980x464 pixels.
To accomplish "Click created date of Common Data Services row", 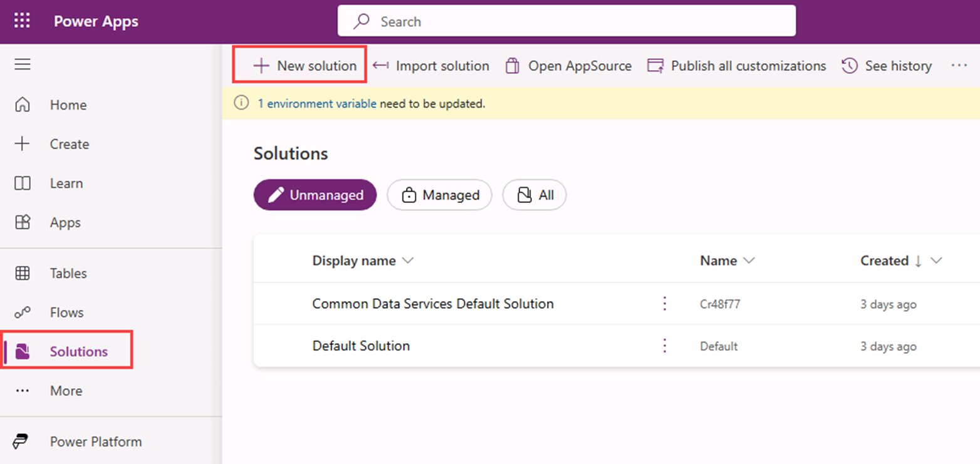I will point(889,304).
